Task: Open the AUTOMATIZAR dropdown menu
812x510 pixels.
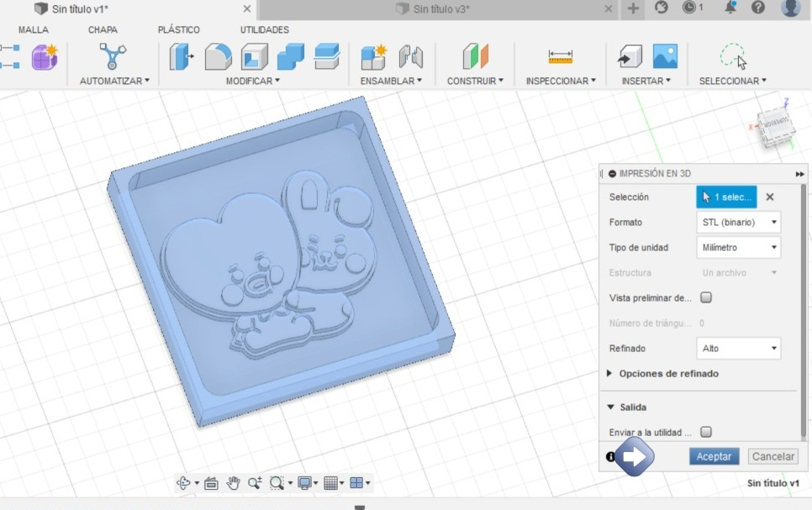Action: [114, 81]
